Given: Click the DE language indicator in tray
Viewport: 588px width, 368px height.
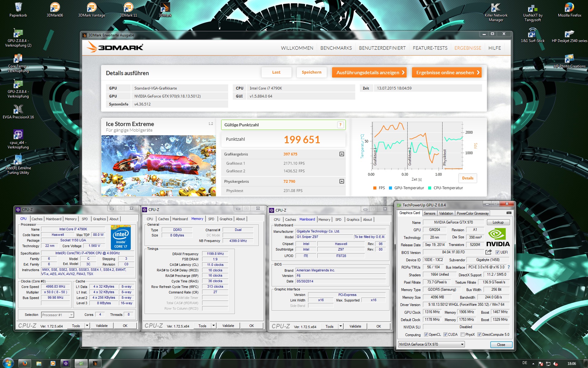Looking at the screenshot, I should click(525, 363).
